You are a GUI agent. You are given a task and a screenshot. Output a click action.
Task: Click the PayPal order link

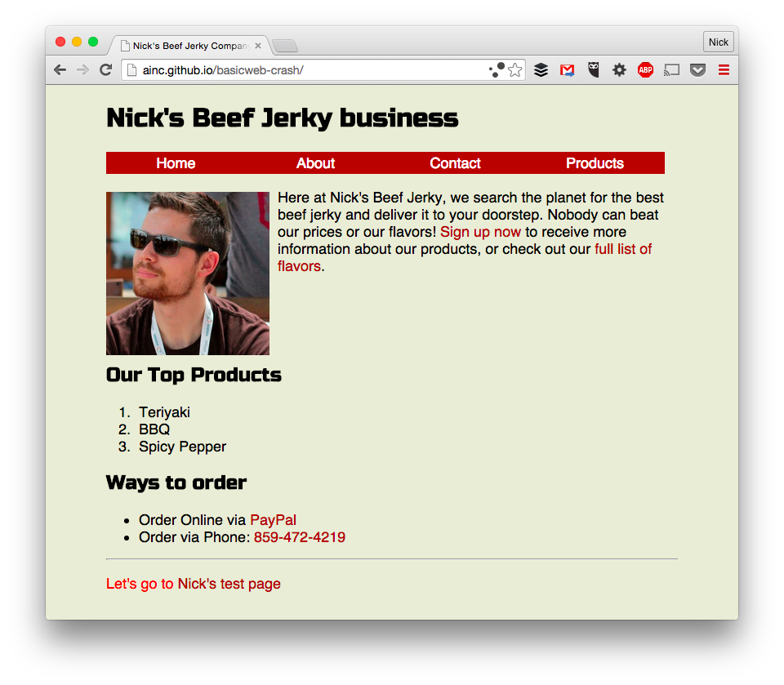pyautogui.click(x=273, y=520)
